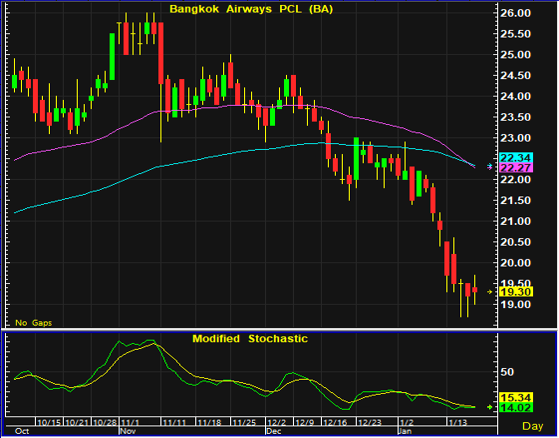Click the 26.00 price axis label
Viewport: 559px width, 438px height.
[x=516, y=13]
